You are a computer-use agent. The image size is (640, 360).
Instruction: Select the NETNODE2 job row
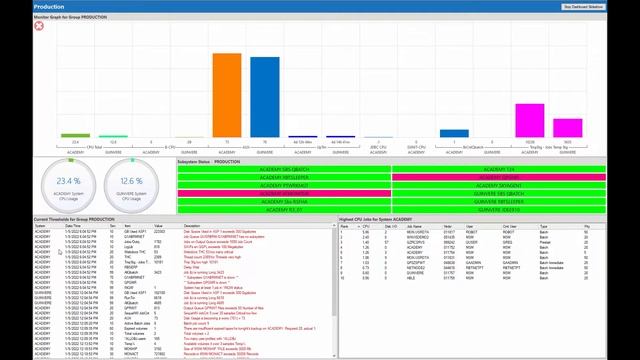click(x=472, y=268)
